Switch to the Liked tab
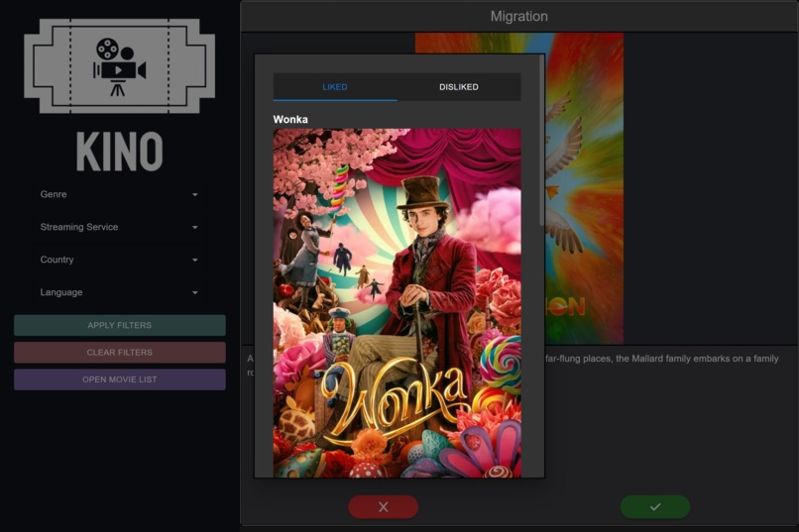The width and height of the screenshot is (799, 532). (335, 87)
